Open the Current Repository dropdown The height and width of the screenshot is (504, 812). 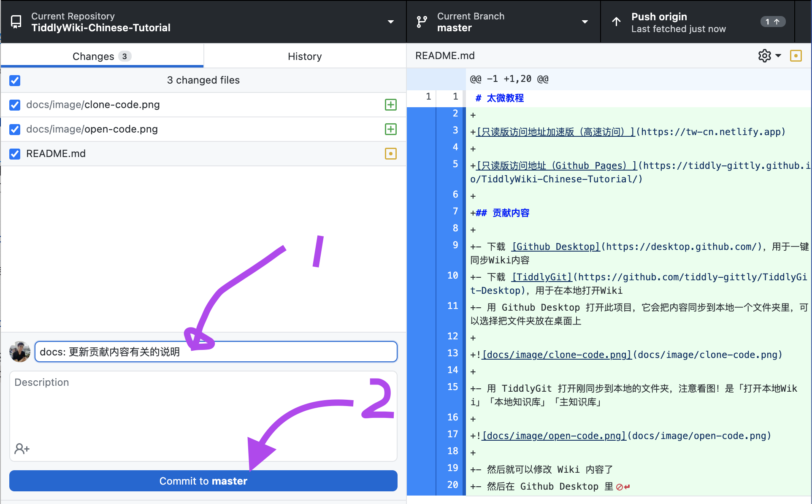pos(391,22)
